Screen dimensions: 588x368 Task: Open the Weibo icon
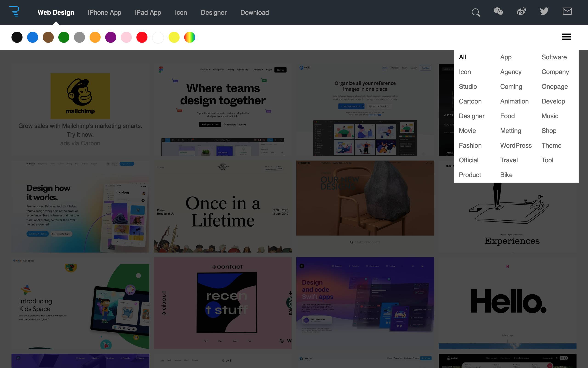521,11
